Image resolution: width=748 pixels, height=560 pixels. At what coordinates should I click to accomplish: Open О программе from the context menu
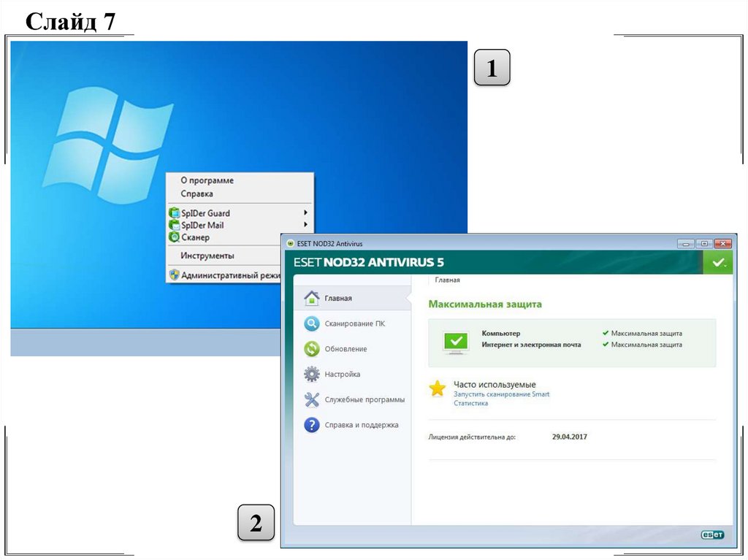coord(207,180)
